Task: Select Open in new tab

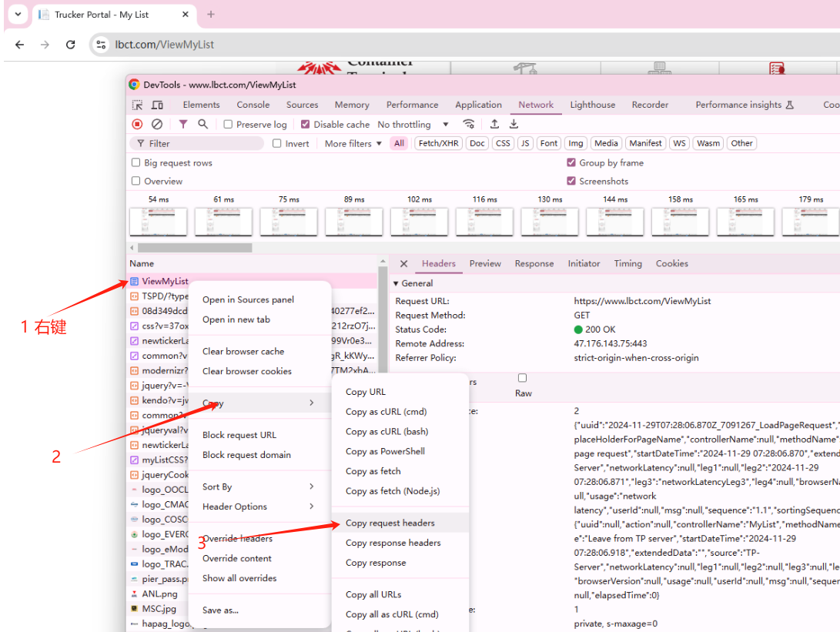Action: 259,319
